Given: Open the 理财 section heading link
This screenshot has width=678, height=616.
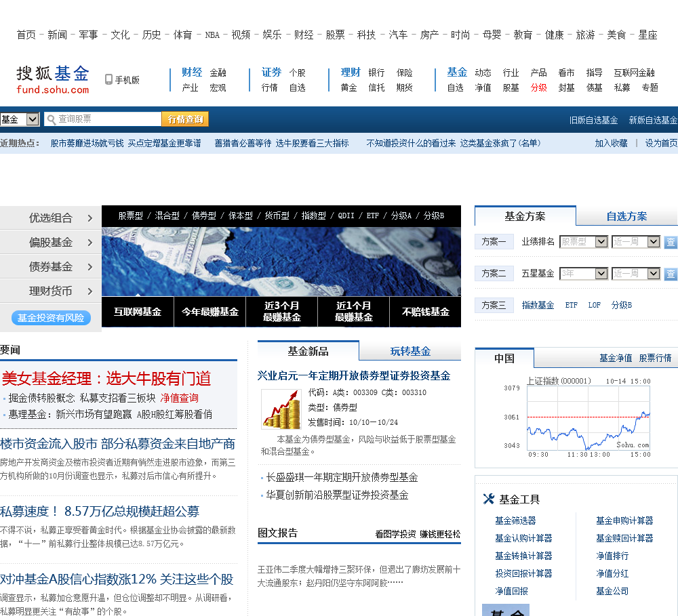Looking at the screenshot, I should click(x=351, y=73).
